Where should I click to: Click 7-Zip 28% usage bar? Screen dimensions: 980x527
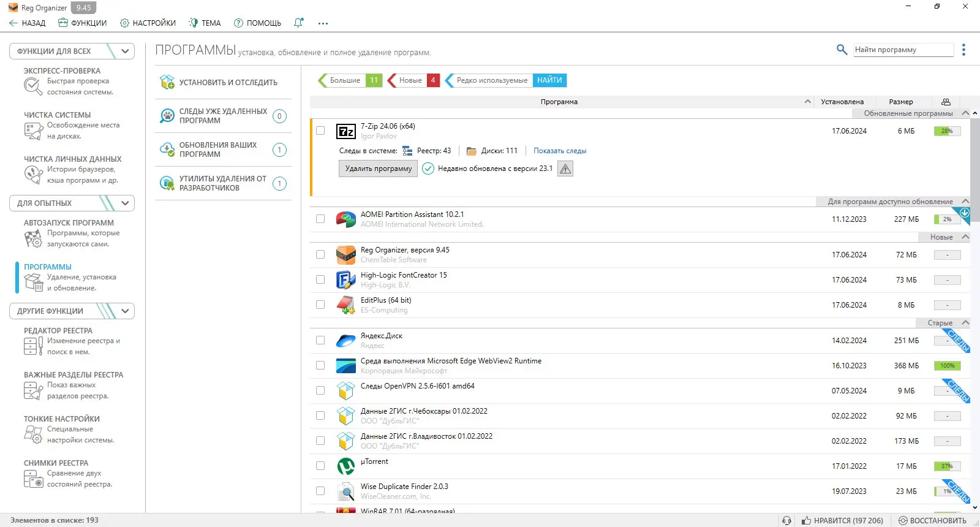point(947,131)
